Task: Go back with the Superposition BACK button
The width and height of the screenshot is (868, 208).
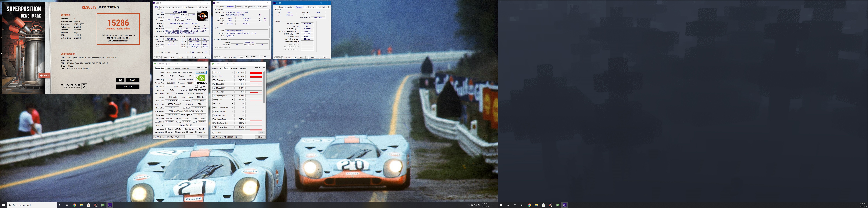Action: 44,75
